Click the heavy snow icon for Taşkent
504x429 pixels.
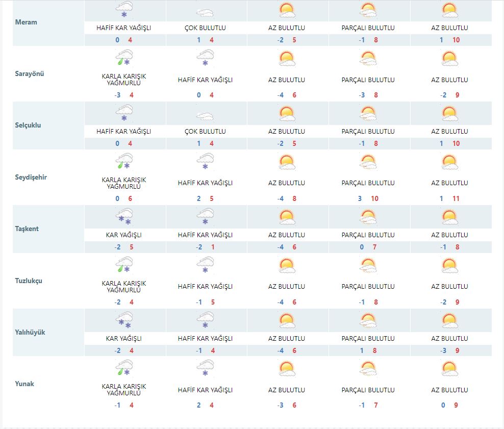pyautogui.click(x=124, y=216)
